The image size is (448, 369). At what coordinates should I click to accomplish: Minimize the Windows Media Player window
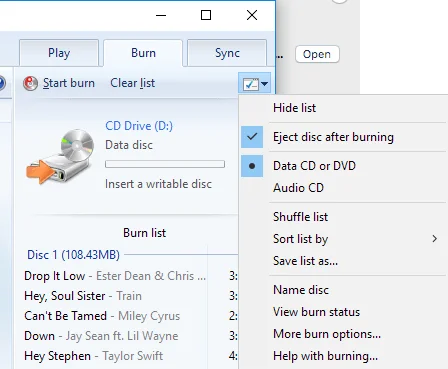(161, 15)
